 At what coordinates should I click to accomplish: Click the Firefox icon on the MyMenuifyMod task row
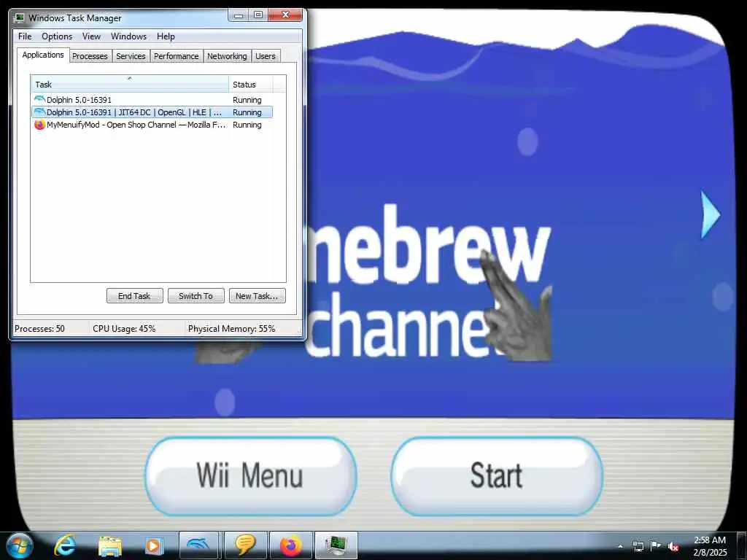coord(39,125)
